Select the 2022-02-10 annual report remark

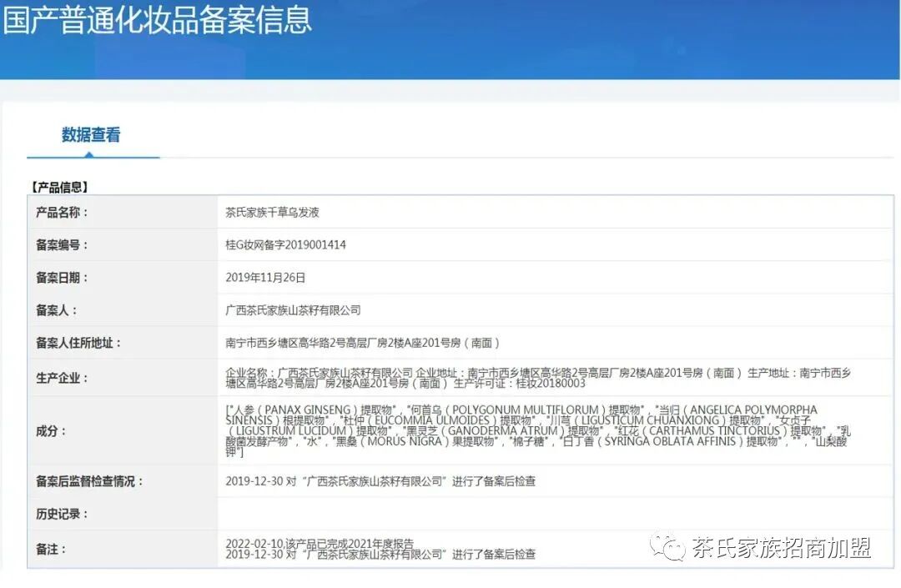tap(320, 543)
